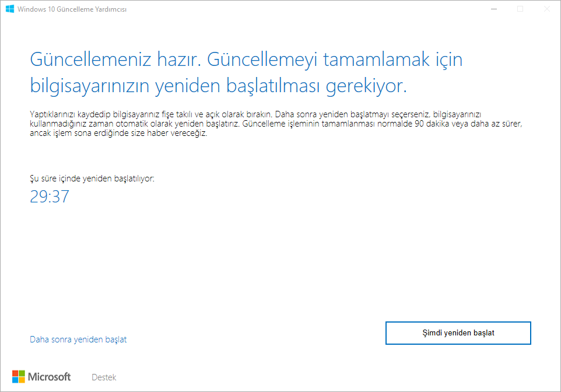Open the Destek support link

104,377
